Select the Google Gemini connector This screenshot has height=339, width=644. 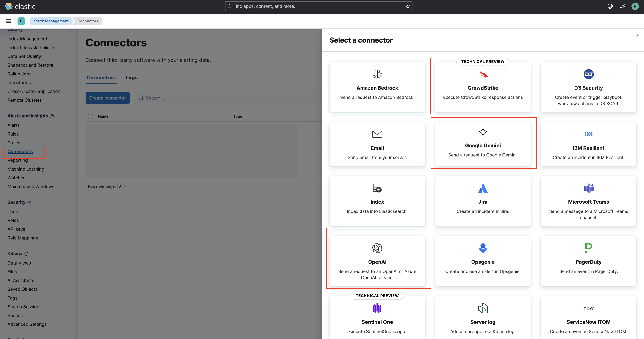pos(483,144)
